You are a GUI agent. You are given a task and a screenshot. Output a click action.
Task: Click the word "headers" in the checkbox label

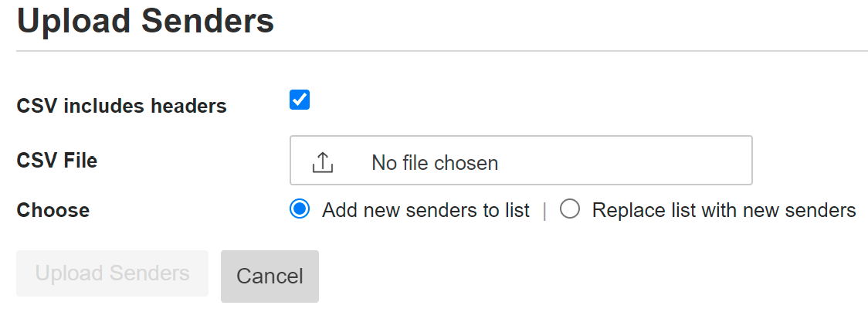191,106
